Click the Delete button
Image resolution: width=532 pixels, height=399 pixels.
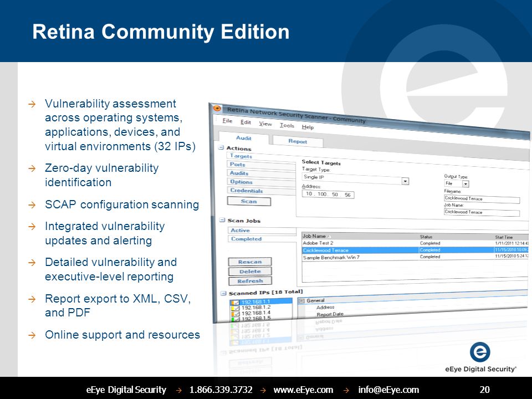tap(250, 271)
